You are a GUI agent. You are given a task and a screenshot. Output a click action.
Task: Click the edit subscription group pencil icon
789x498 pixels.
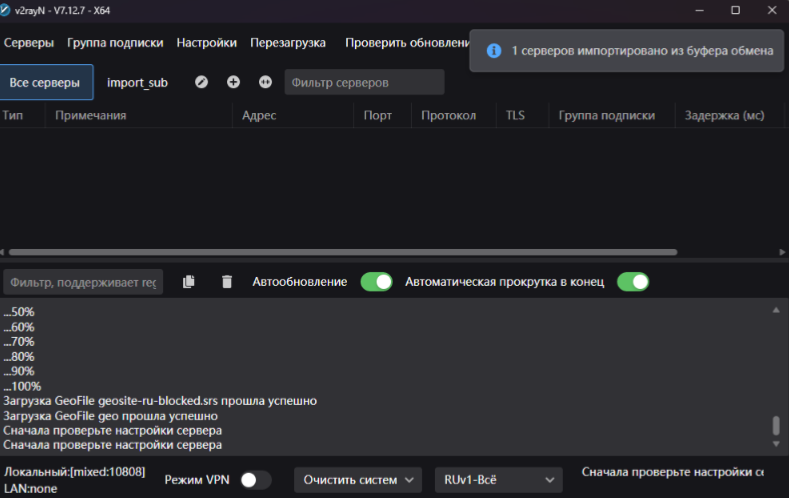pos(201,82)
